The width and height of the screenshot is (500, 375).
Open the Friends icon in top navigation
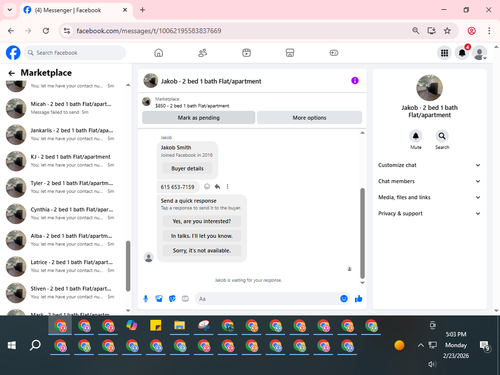202,53
